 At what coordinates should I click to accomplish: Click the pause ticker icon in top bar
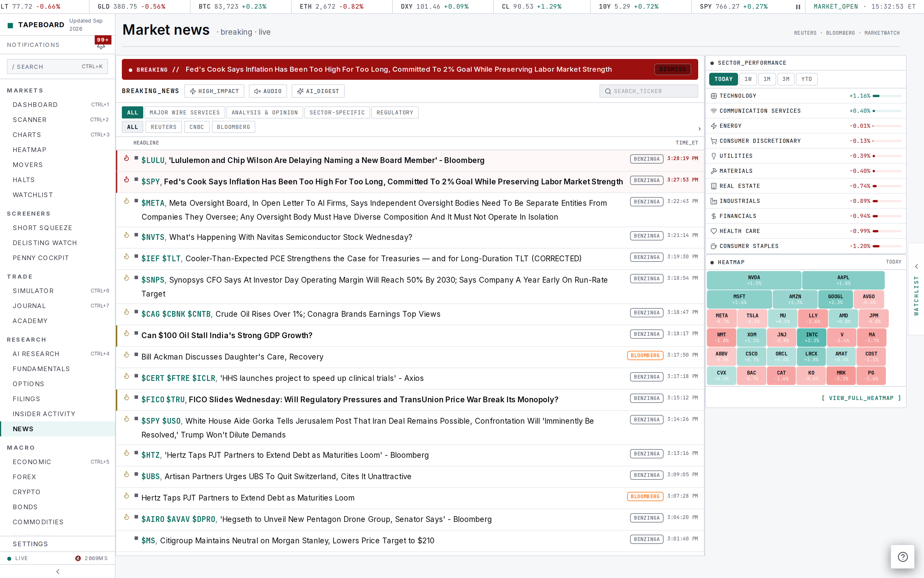798,7
